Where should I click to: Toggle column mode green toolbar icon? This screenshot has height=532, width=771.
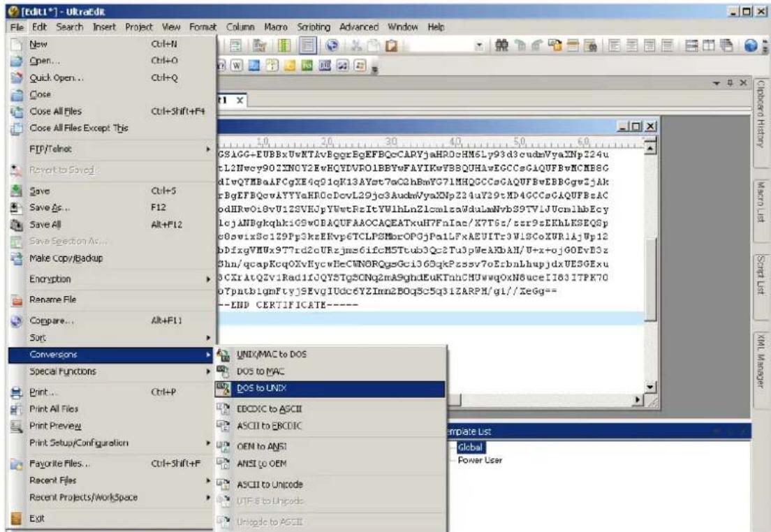click(284, 45)
